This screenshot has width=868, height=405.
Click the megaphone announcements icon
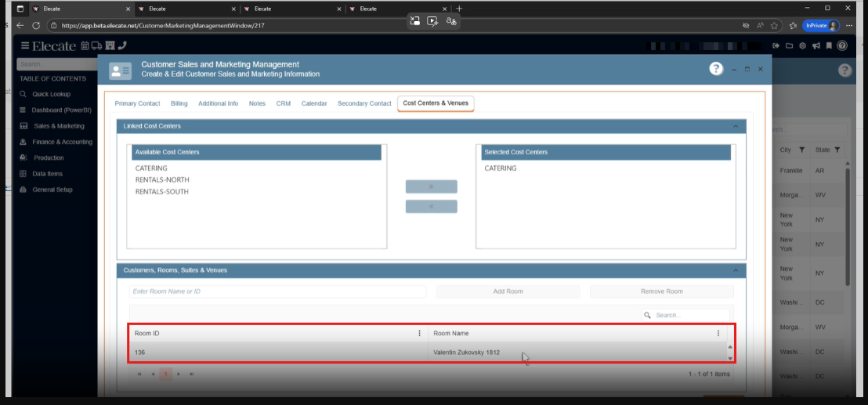[x=816, y=46]
